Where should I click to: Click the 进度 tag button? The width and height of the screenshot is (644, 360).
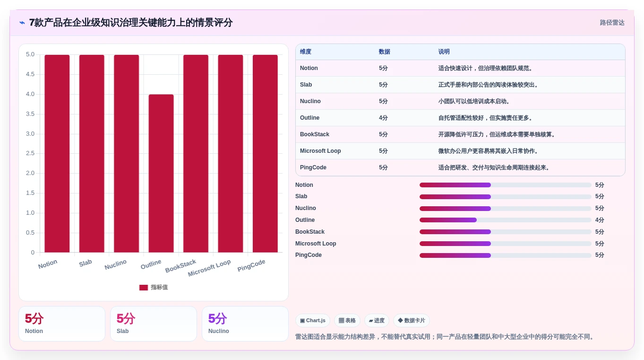click(x=377, y=321)
